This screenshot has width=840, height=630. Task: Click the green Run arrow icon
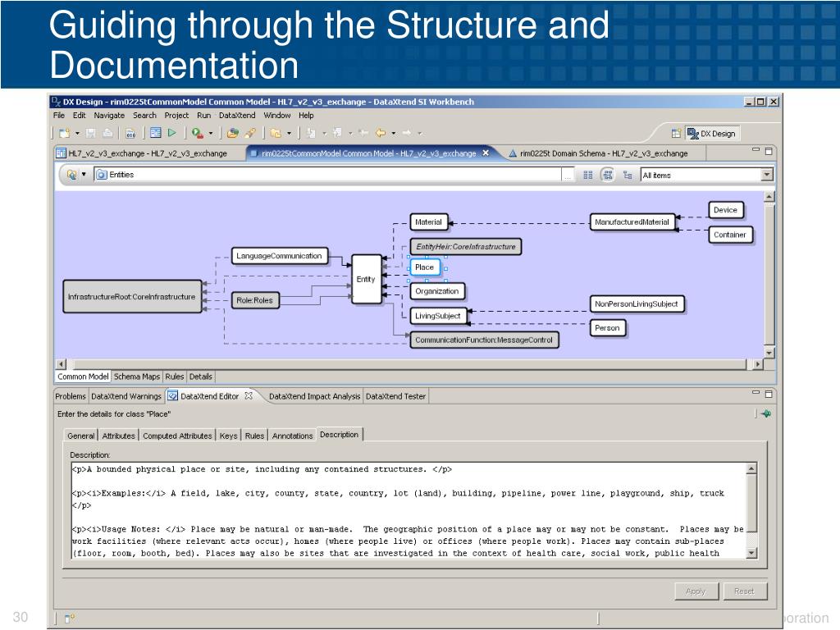coord(172,132)
